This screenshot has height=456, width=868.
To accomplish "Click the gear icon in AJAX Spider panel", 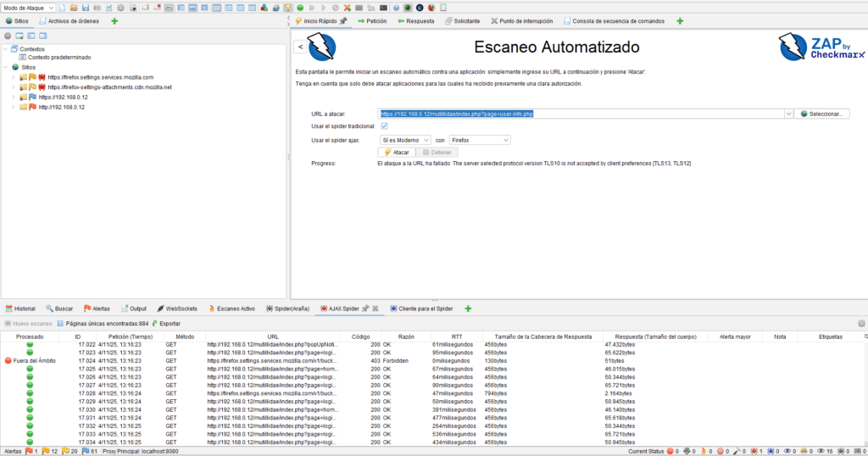I will pos(861,323).
